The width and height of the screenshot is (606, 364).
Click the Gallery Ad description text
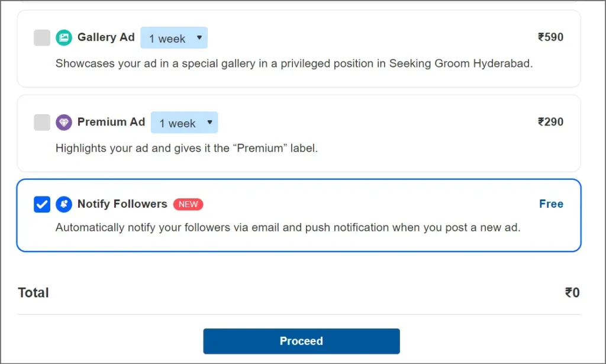click(294, 63)
